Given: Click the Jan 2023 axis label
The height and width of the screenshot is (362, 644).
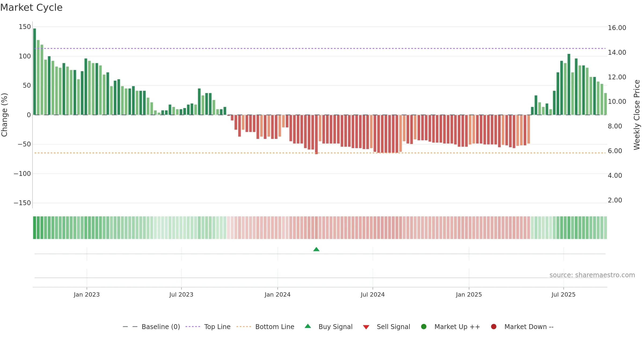Looking at the screenshot, I should click(87, 295).
